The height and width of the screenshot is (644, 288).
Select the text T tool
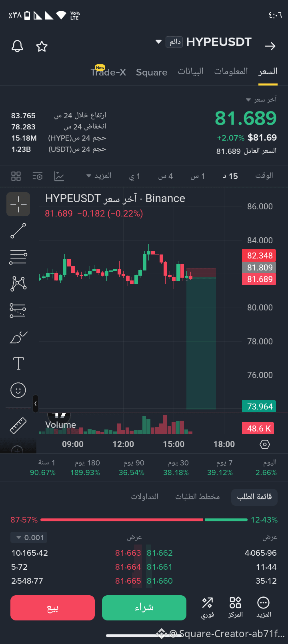[18, 364]
